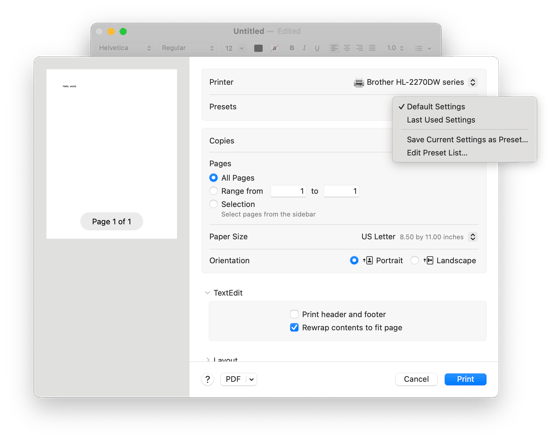Viewport: 551px width, 442px height.
Task: Align text left in the toolbar
Action: (x=334, y=48)
